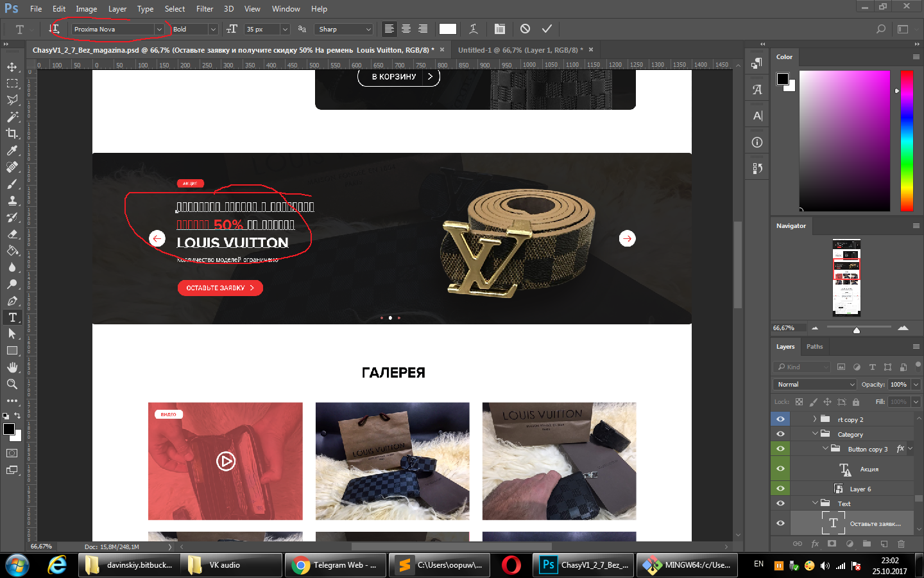The image size is (924, 578).
Task: Open the font style dropdown showing Bold
Action: coord(212,30)
